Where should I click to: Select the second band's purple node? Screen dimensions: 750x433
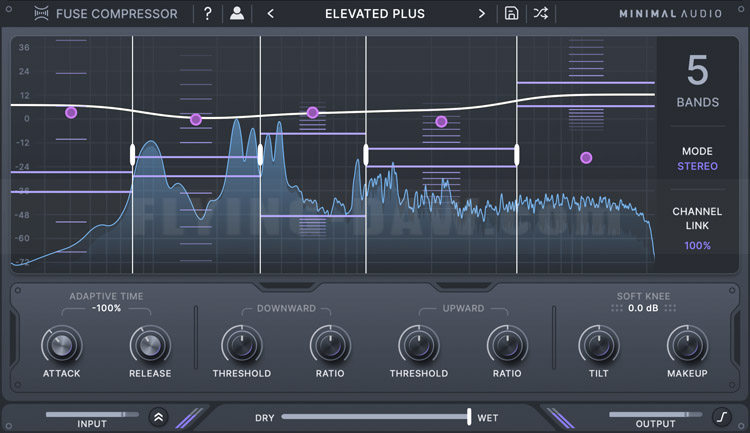[x=196, y=120]
